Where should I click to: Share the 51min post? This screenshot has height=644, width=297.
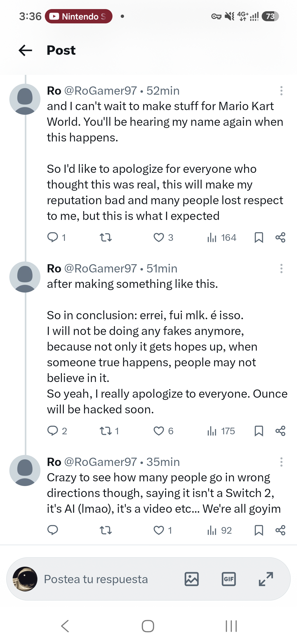pos(280,431)
